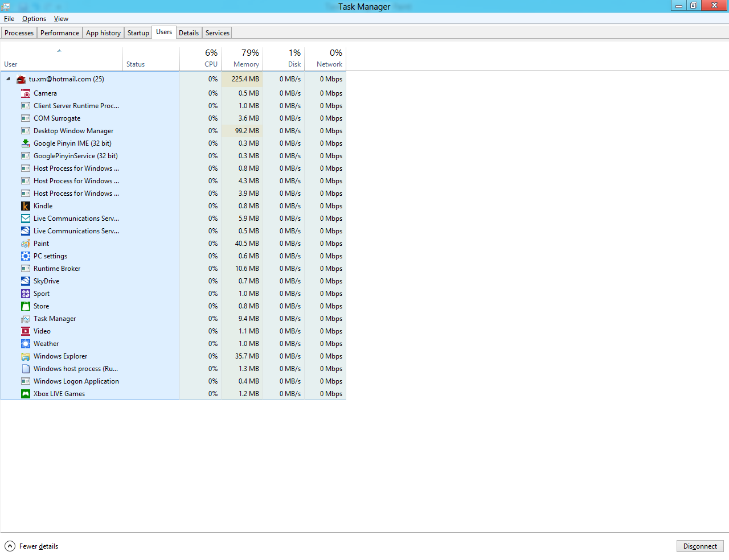729x560 pixels.
Task: Click the Windows Logon Application icon
Action: pos(26,381)
